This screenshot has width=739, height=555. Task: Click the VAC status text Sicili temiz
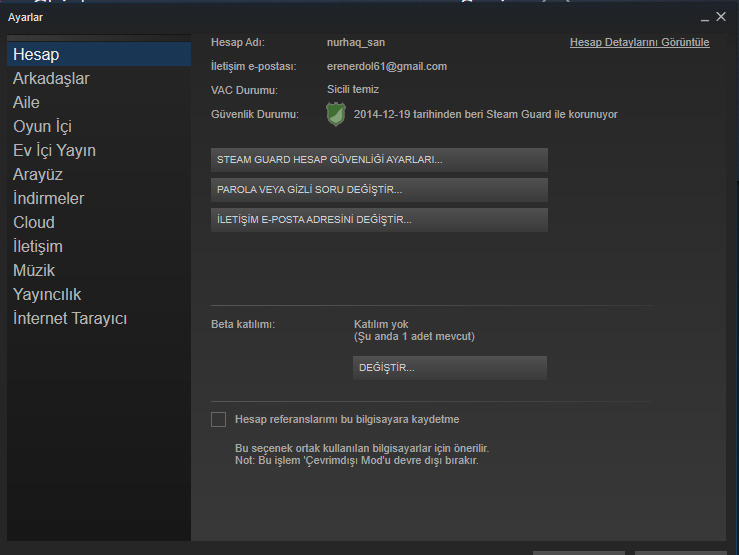coord(353,90)
